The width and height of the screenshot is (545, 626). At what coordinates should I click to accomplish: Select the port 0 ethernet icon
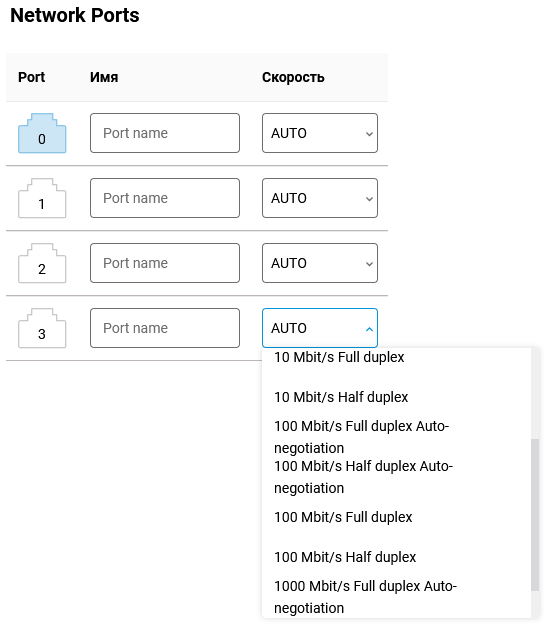42,133
